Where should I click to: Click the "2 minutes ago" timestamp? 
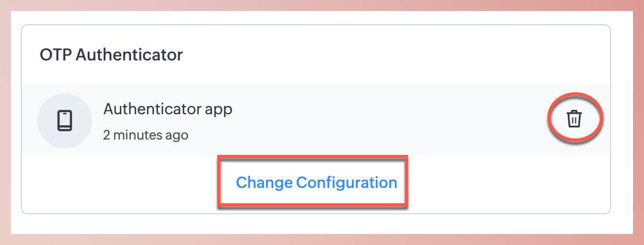pyautogui.click(x=145, y=135)
